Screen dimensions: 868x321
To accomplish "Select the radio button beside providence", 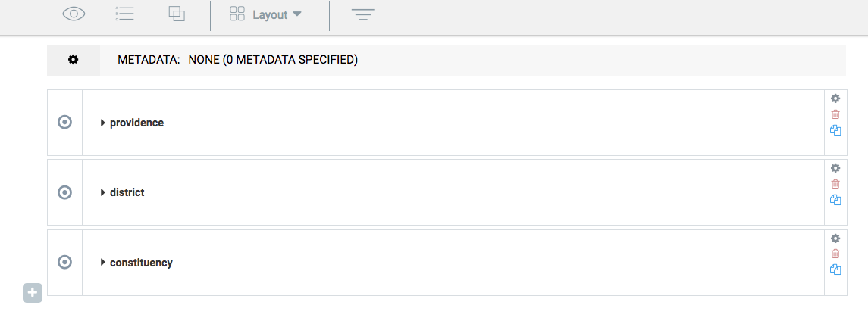I will pos(64,122).
